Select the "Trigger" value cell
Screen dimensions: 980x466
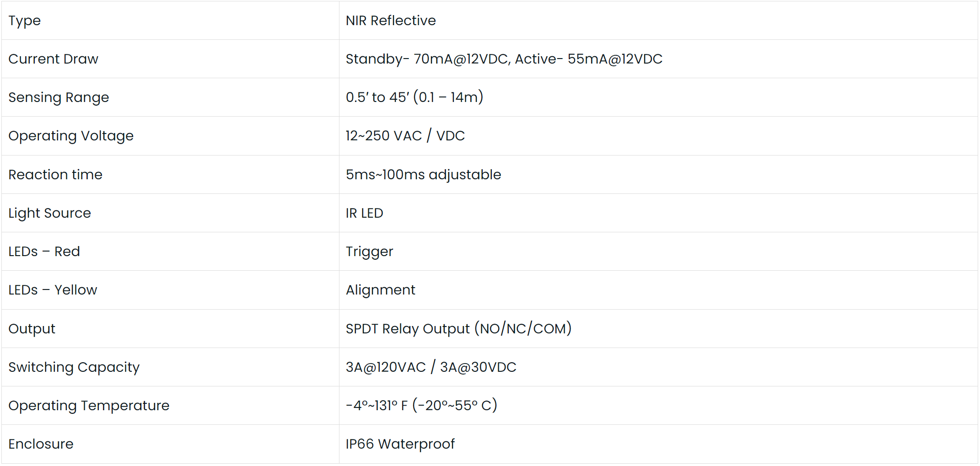pyautogui.click(x=369, y=252)
